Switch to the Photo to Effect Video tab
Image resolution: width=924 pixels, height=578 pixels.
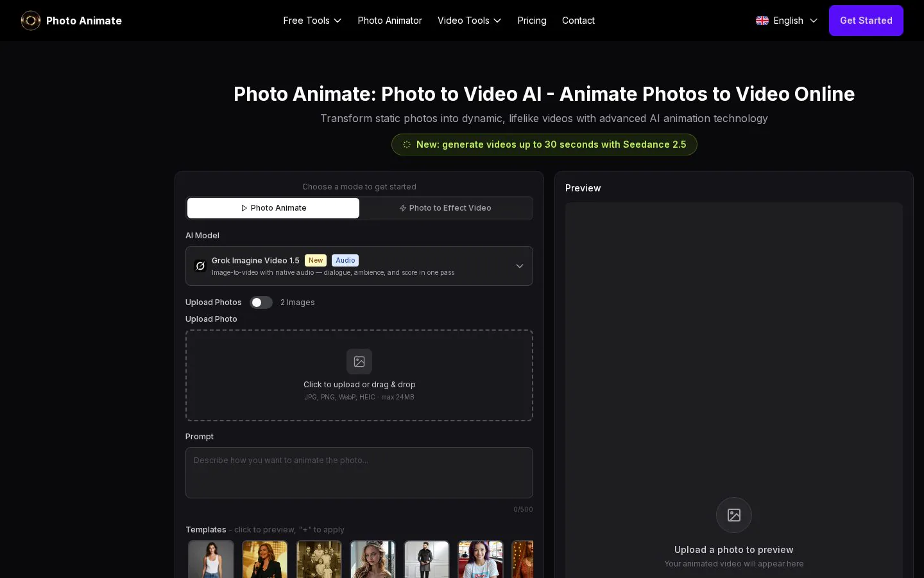pyautogui.click(x=445, y=208)
